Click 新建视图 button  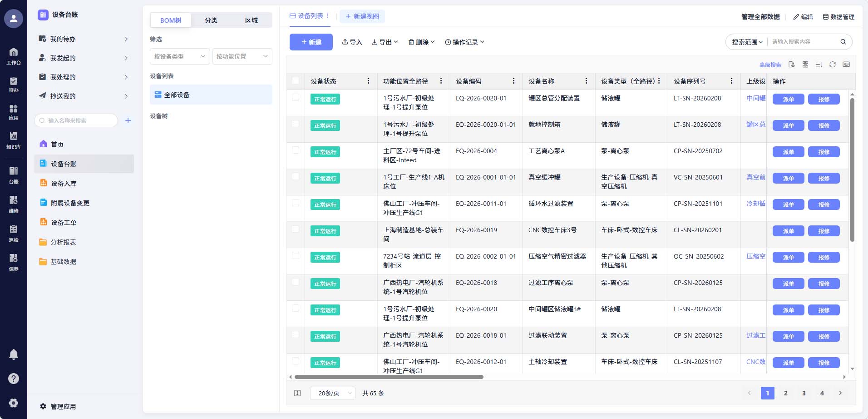pos(362,16)
